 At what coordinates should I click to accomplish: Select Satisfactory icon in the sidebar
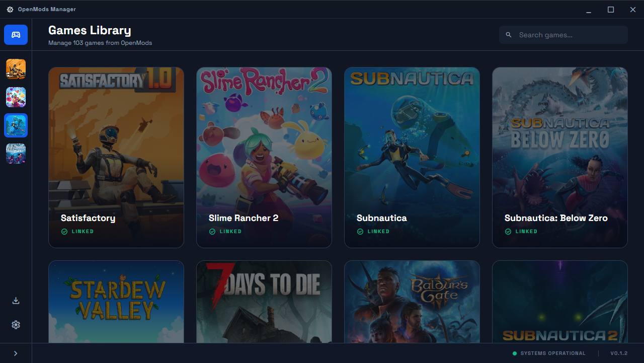point(16,69)
